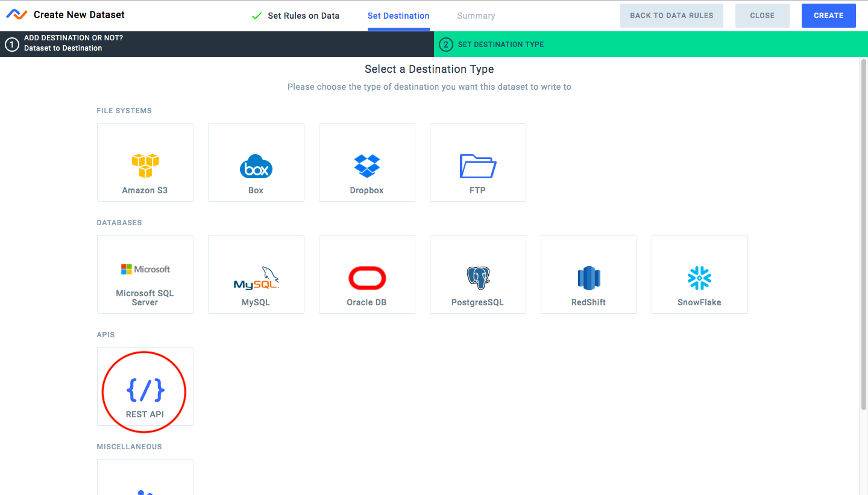The width and height of the screenshot is (868, 495).
Task: Click the Close button
Action: 763,16
